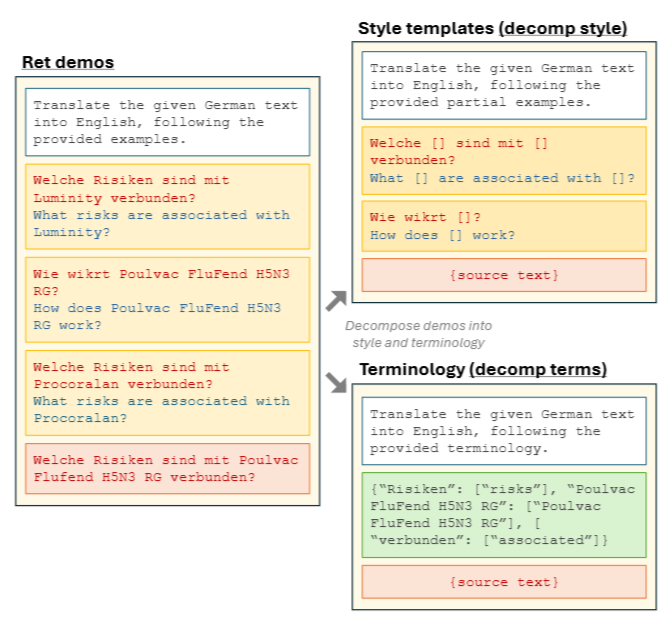This screenshot has height=622, width=671.
Task: Click 'What risks are associated with Luminity?' text
Action: [160, 223]
